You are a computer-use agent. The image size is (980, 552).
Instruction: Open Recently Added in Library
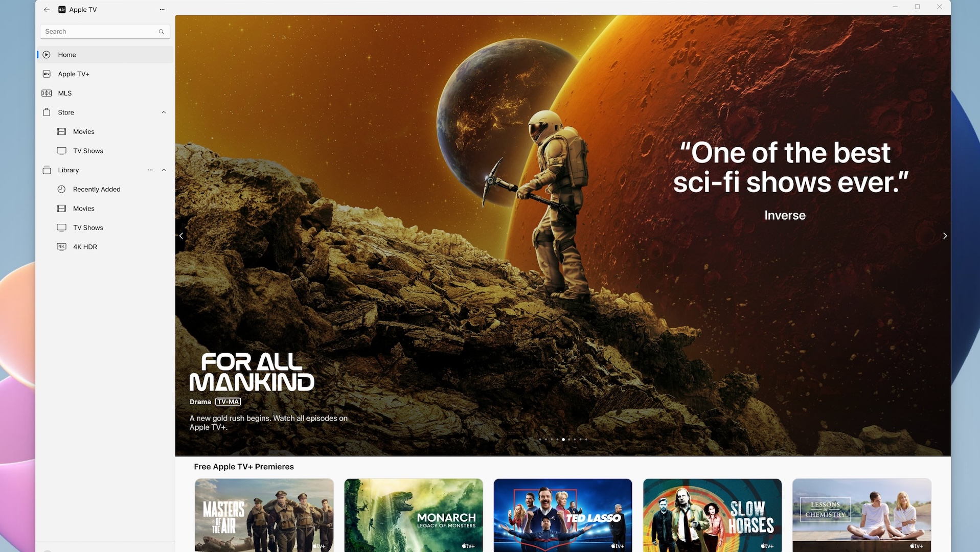point(97,189)
